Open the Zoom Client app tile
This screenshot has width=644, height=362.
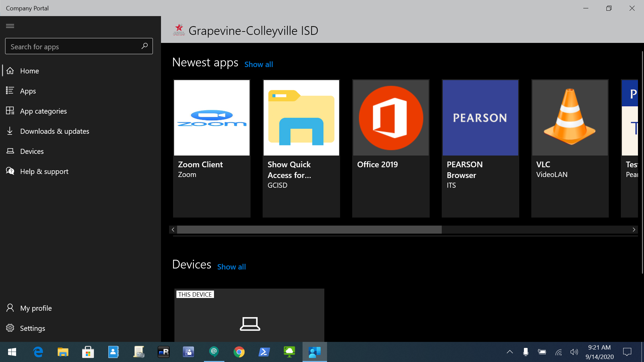click(212, 148)
